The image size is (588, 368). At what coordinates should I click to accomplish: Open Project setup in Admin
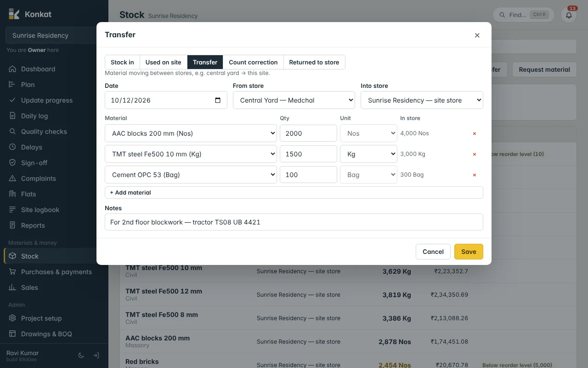pyautogui.click(x=54, y=318)
